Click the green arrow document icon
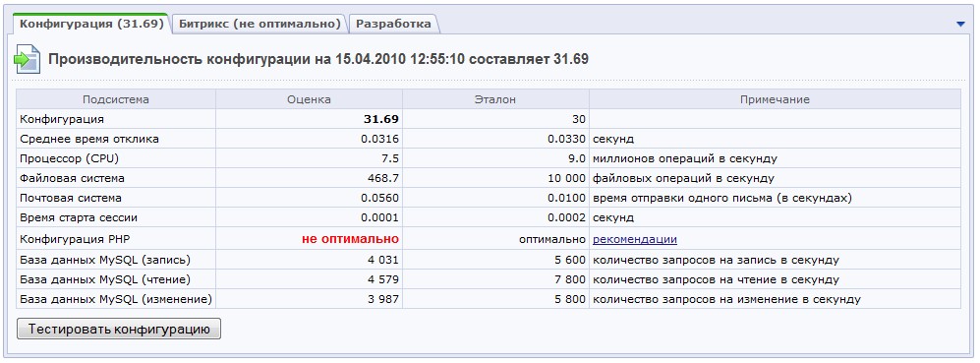 click(28, 59)
